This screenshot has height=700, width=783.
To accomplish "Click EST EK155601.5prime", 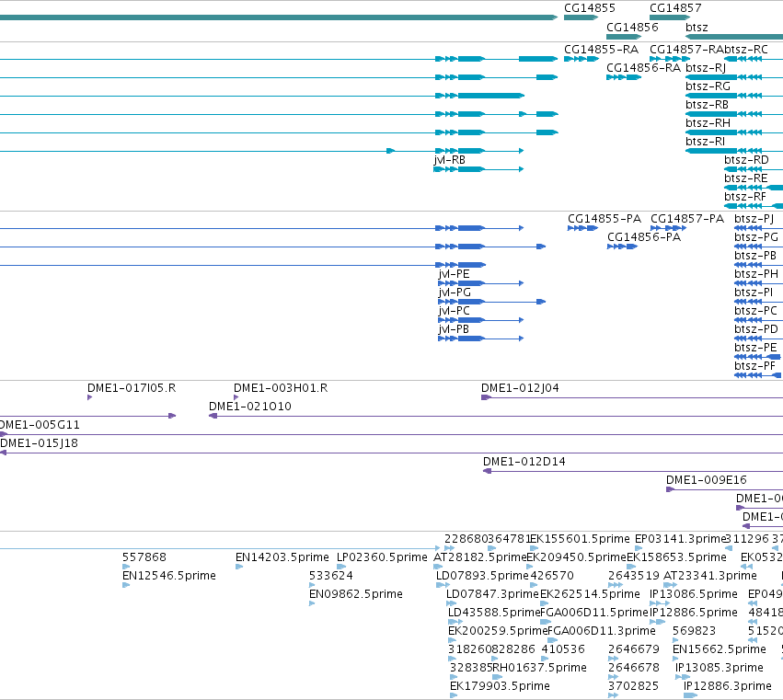I will (581, 539).
